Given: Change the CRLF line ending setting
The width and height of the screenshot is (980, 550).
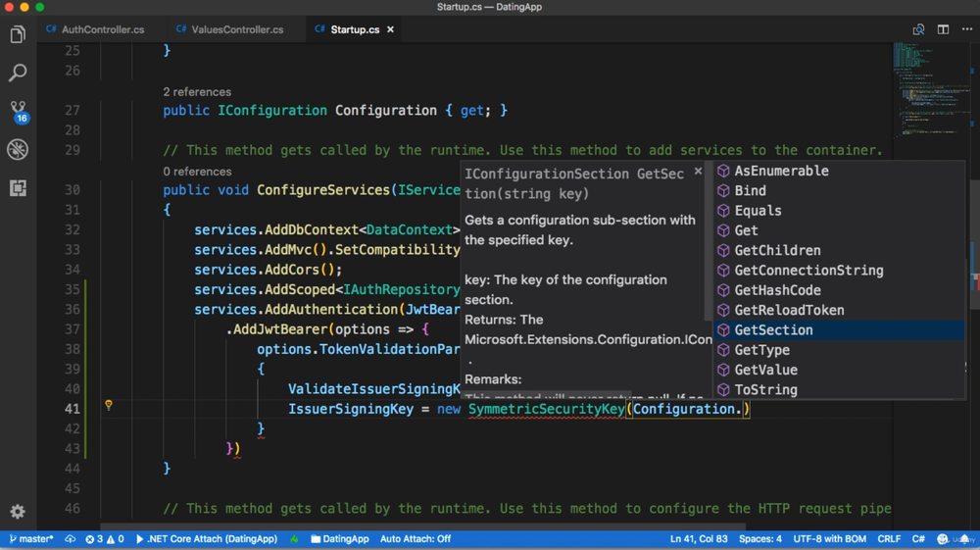Looking at the screenshot, I should click(x=889, y=539).
